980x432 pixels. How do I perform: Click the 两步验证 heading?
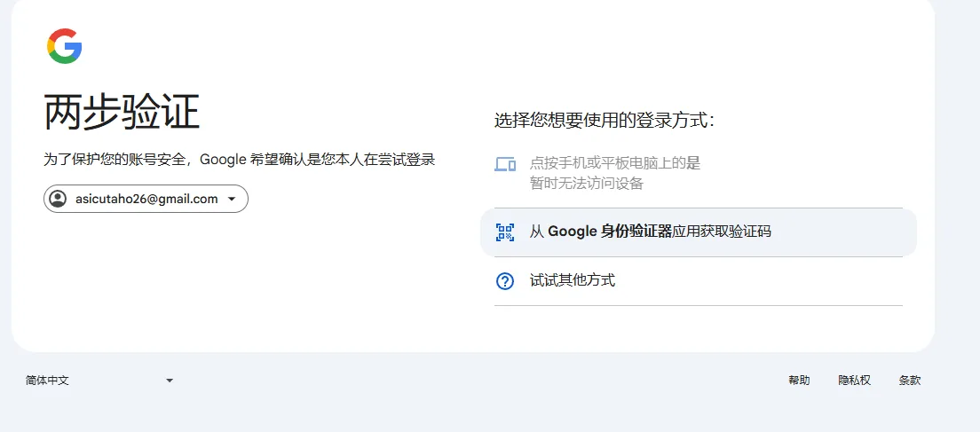coord(122,112)
